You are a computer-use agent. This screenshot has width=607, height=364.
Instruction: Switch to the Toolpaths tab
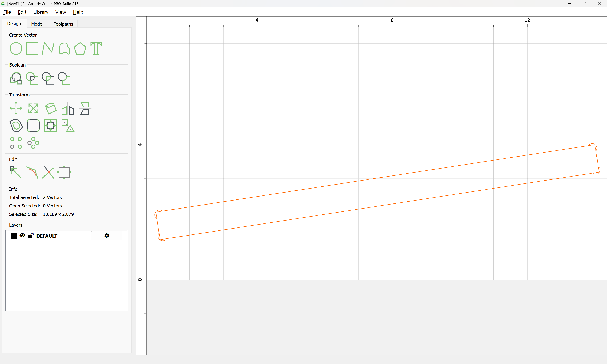pos(63,24)
